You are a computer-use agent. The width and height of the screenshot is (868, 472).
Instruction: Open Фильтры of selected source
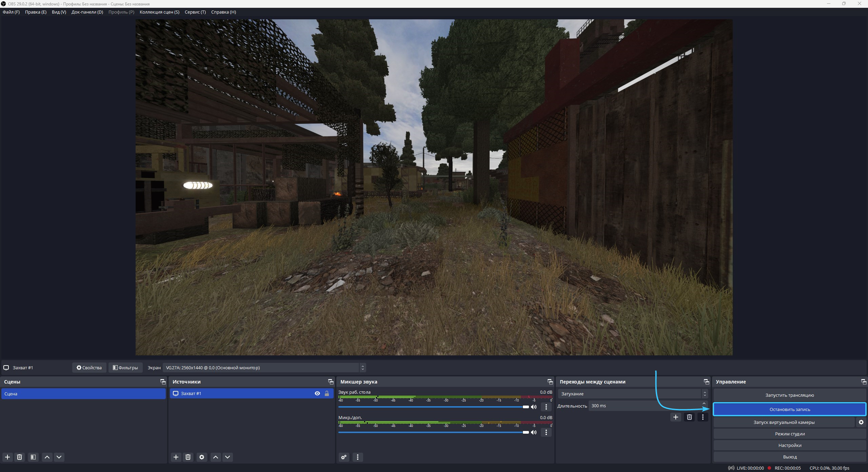tap(125, 368)
